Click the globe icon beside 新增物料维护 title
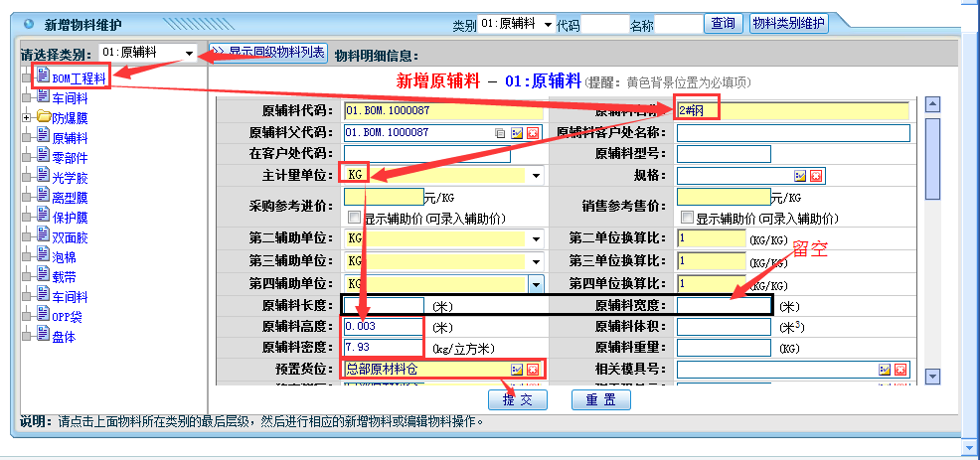Viewport: 980px width, 460px height. pos(28,25)
